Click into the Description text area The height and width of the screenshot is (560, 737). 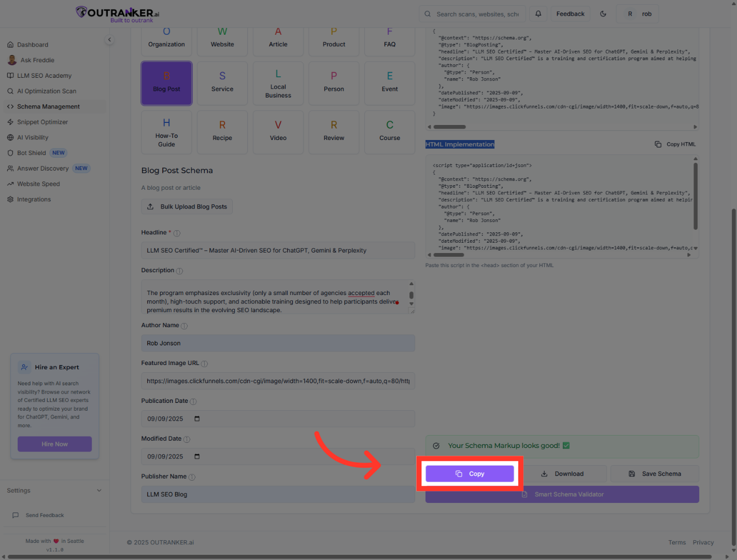click(x=278, y=297)
